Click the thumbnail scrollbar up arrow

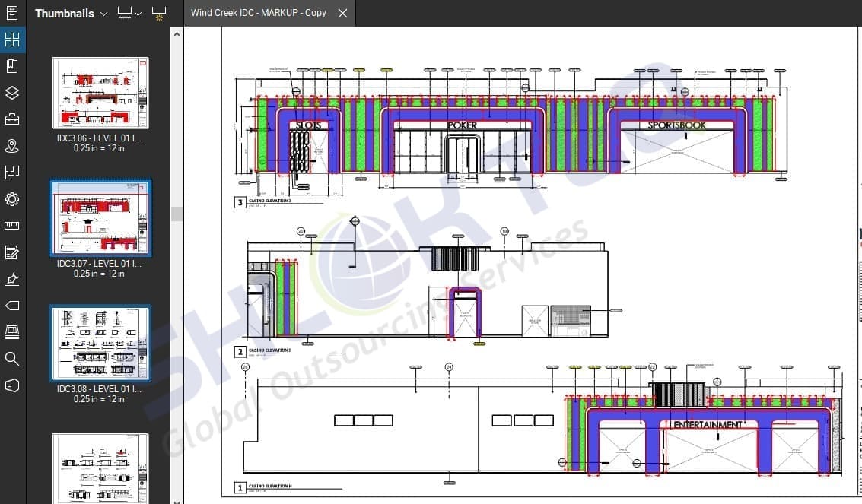coord(177,34)
